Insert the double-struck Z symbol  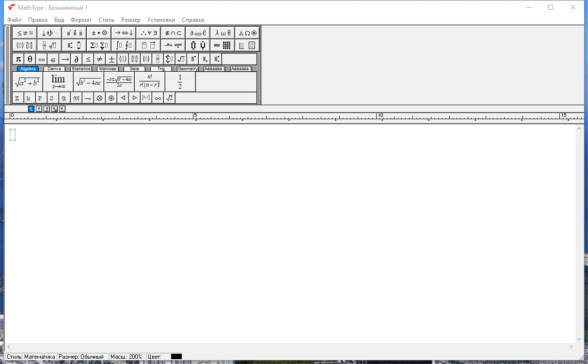[17, 98]
